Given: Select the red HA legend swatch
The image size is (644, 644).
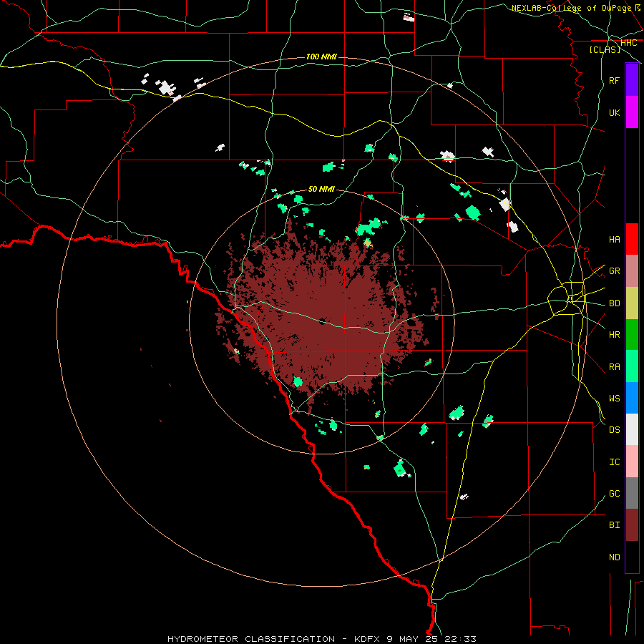Looking at the screenshot, I should pyautogui.click(x=632, y=239).
